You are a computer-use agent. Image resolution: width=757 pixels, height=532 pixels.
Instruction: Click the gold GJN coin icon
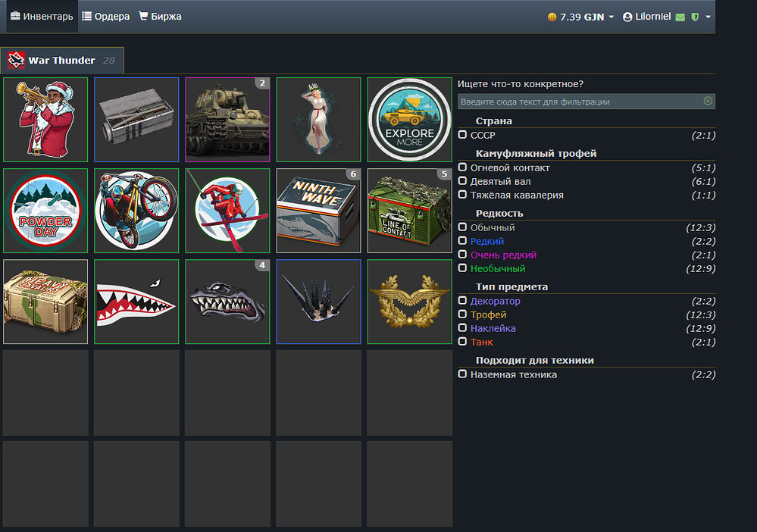click(552, 17)
